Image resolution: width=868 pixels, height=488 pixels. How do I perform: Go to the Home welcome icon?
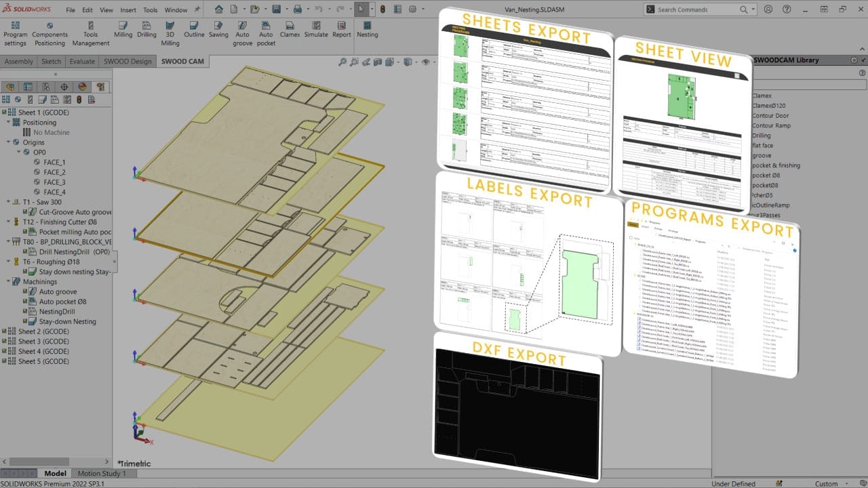pos(218,9)
